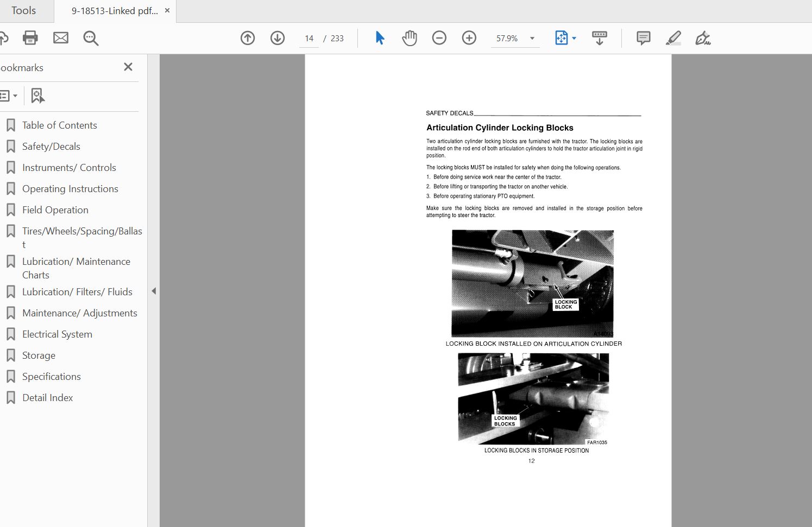The height and width of the screenshot is (527, 812).
Task: Toggle scrolling mode toolbar icon
Action: (600, 38)
